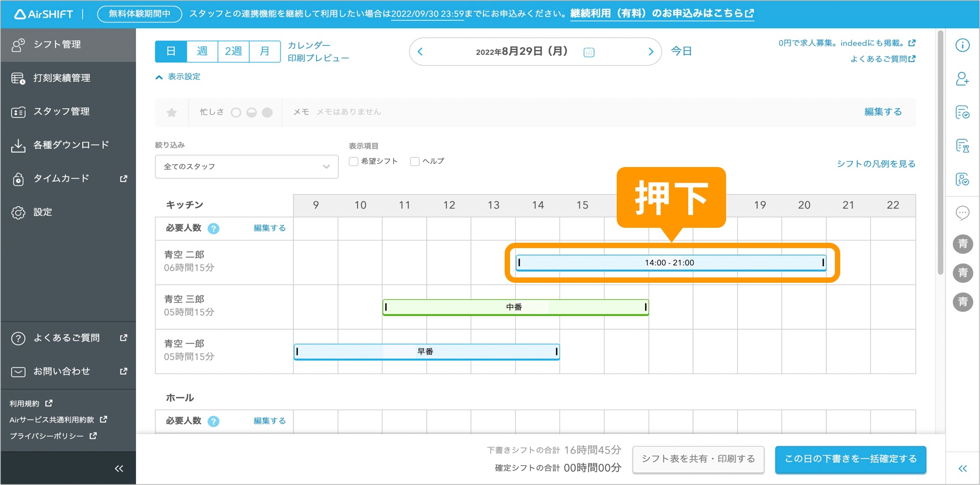Click この日の下書きを一括確定する button
980x485 pixels.
click(x=850, y=459)
